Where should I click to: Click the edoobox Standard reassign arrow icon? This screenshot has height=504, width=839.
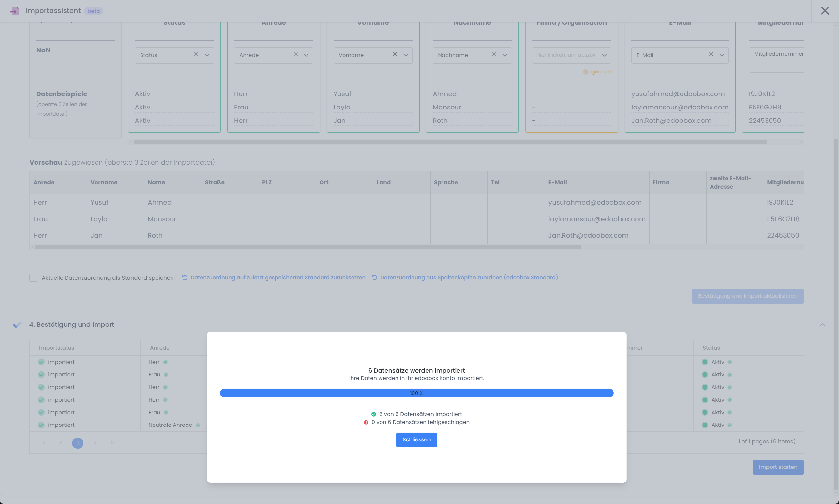click(374, 278)
